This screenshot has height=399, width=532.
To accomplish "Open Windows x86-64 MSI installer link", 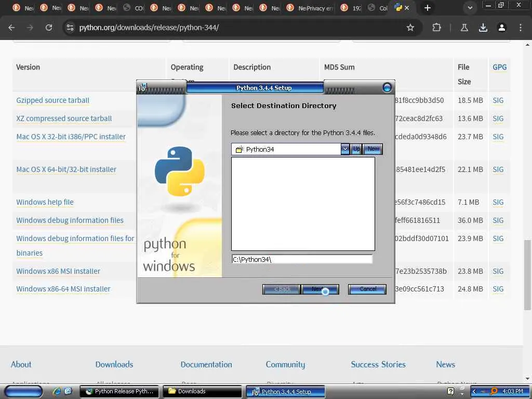I will point(63,289).
